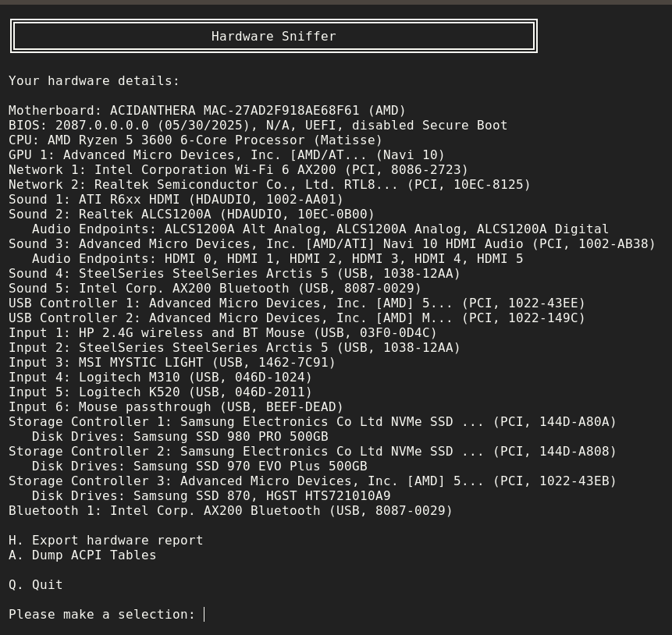This screenshot has height=635, width=672.
Task: Select the ALCS1200A Audio Endpoints line
Action: click(x=320, y=229)
